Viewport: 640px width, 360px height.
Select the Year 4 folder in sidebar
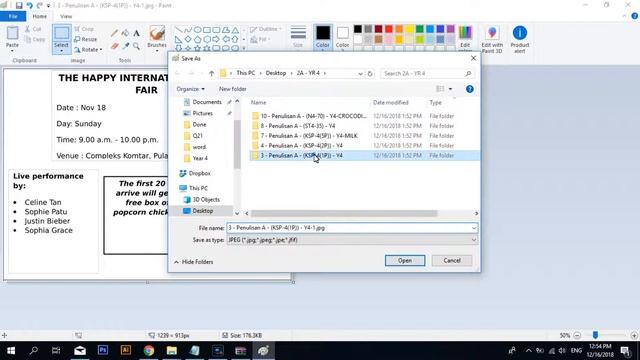click(196, 158)
